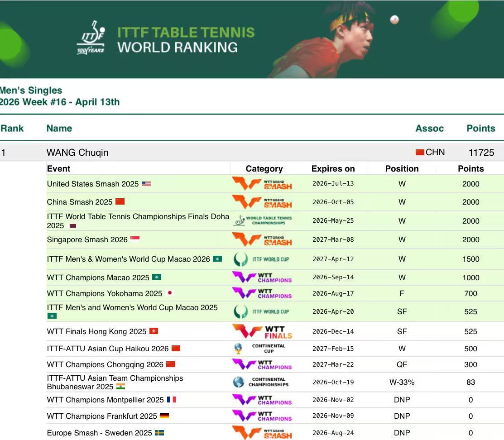Click the 2026 Week #16 - April 13th heading
This screenshot has width=504, height=440.
point(60,102)
